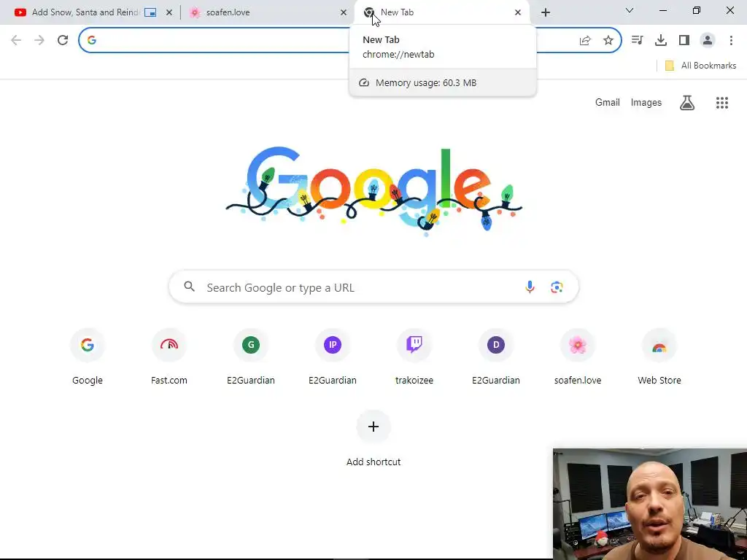The height and width of the screenshot is (560, 747).
Task: Open the media controls icon in toolbar
Action: pyautogui.click(x=637, y=40)
